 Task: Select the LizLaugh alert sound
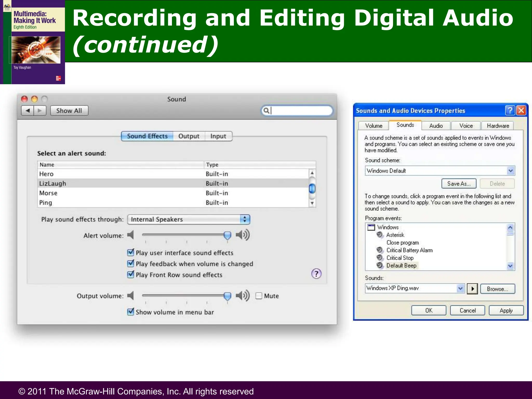coord(173,183)
